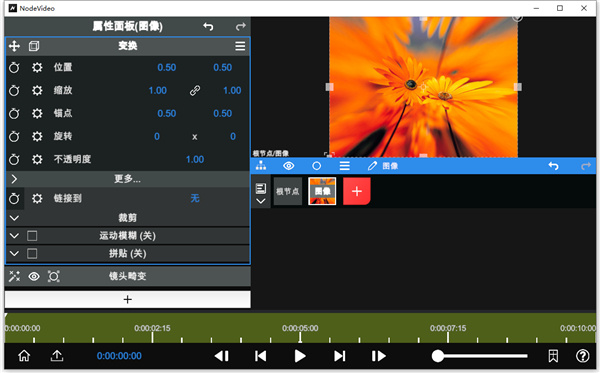
Task: Click the node tree hierarchy icon
Action: 261,166
